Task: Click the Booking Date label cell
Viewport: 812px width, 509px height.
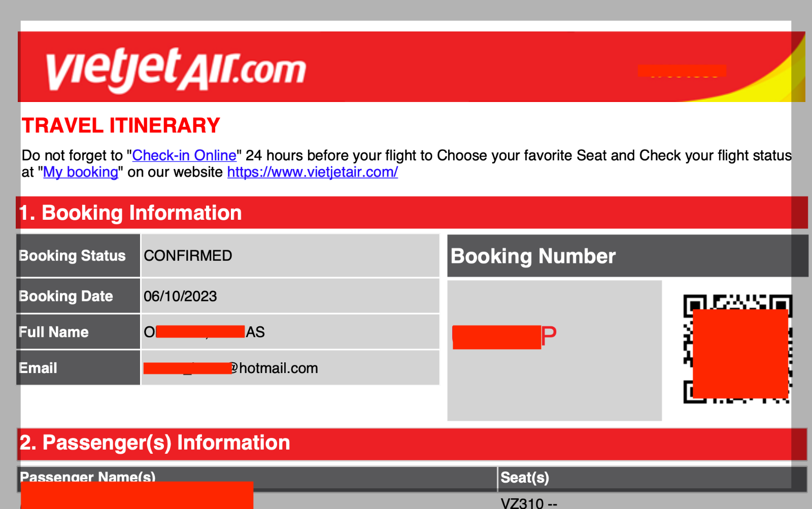Action: click(x=78, y=296)
